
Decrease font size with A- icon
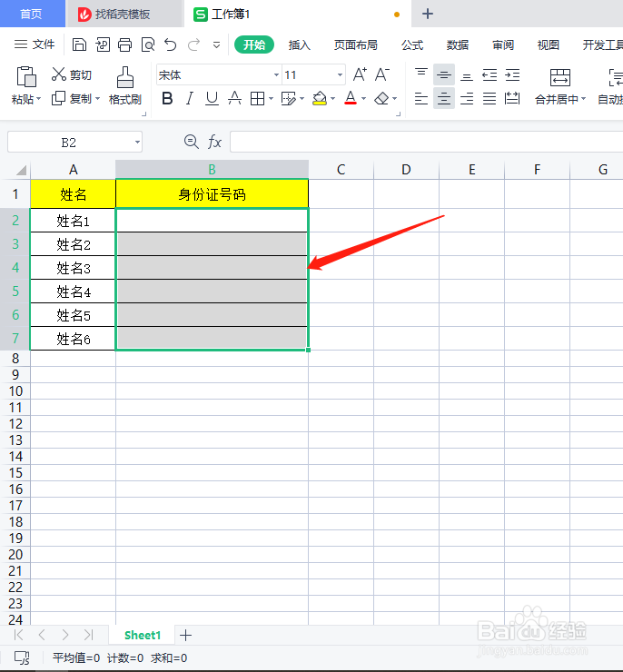coord(382,74)
